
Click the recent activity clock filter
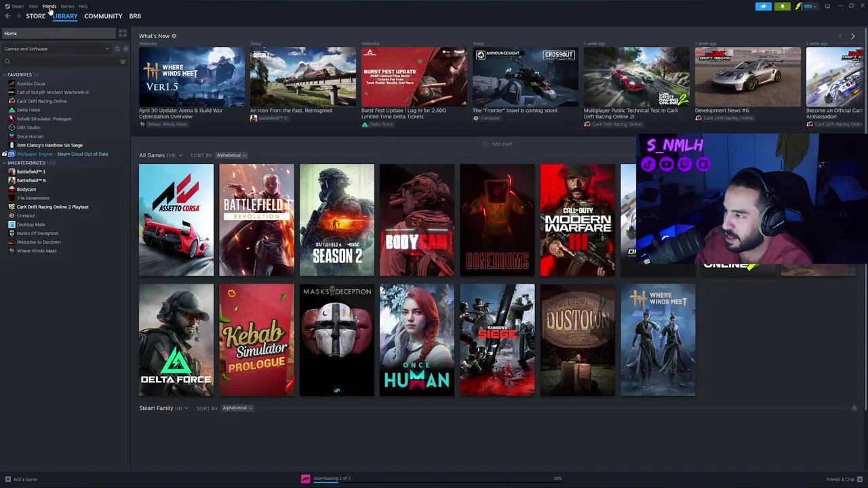point(117,49)
